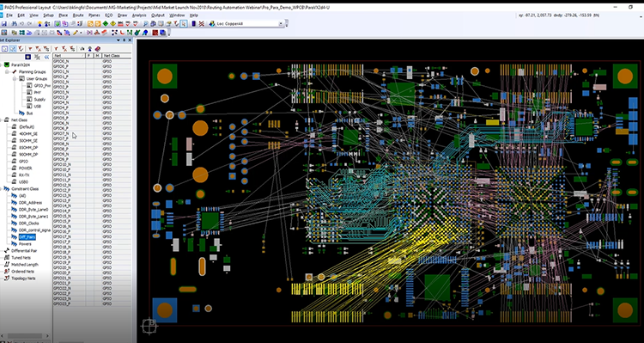Open the Route menu

pyautogui.click(x=77, y=15)
